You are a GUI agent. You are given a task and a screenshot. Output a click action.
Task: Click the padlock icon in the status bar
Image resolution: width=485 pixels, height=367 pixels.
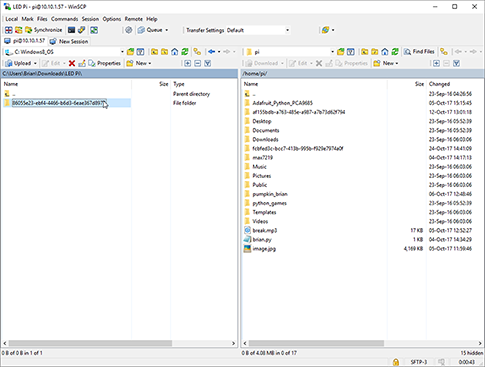396,362
